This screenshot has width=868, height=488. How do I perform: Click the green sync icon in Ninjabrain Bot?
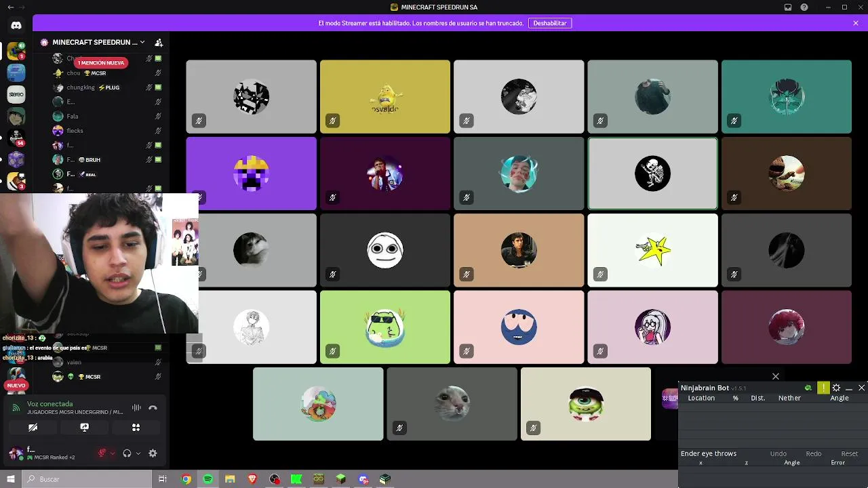(x=808, y=388)
